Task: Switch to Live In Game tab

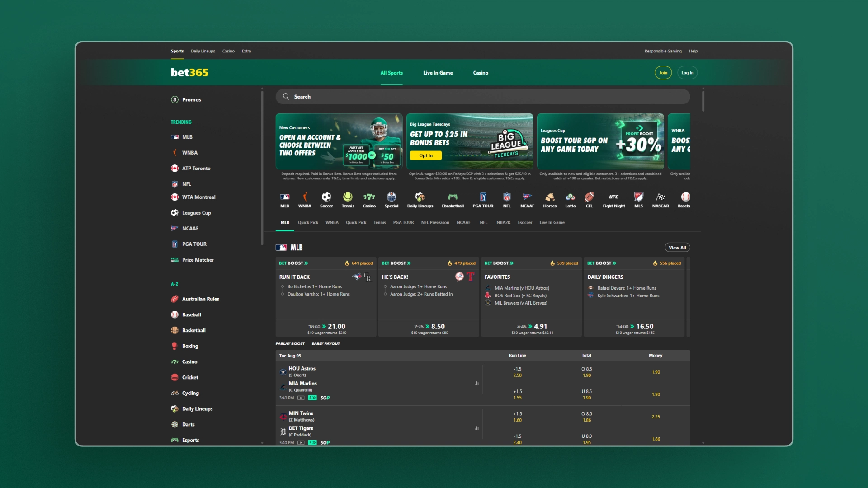Action: tap(438, 73)
